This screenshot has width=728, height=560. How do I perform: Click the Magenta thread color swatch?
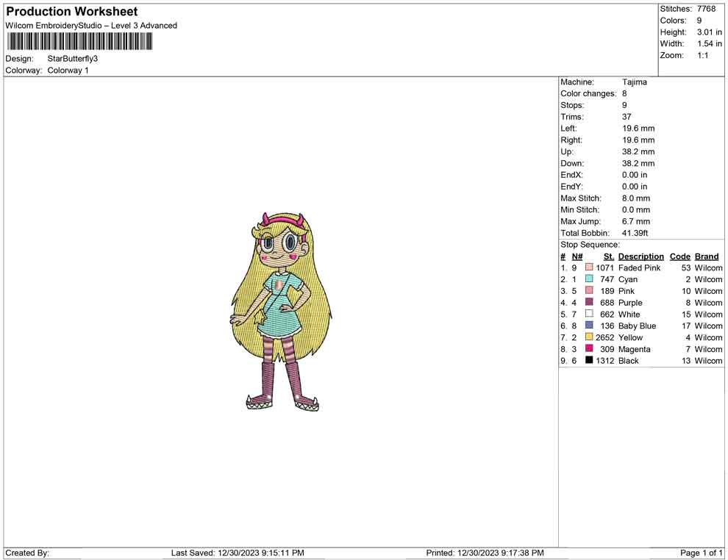coord(589,348)
